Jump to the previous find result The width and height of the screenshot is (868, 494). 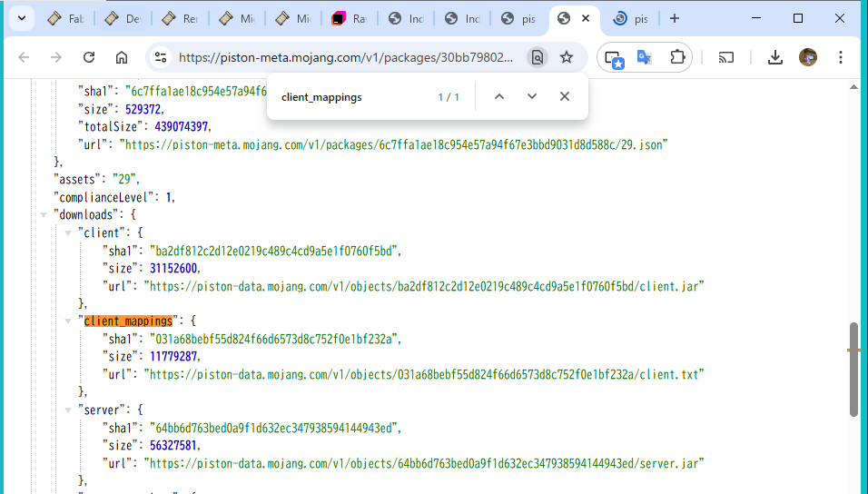(x=498, y=96)
